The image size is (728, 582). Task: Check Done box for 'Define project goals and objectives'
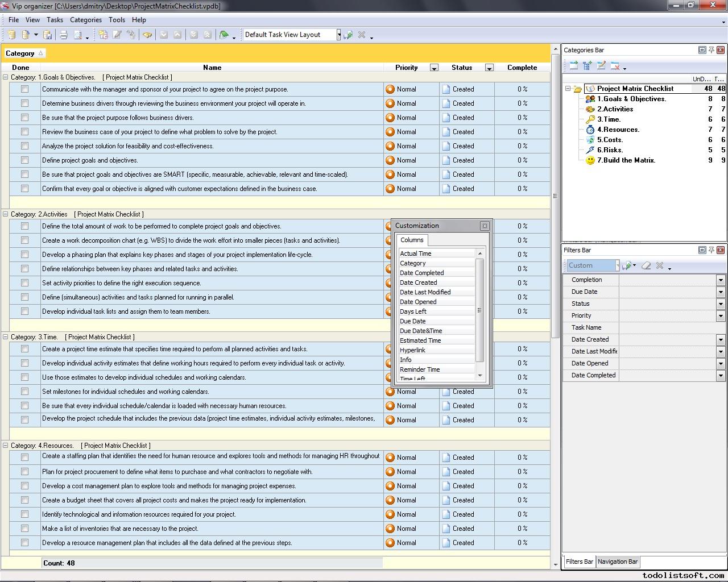coord(24,160)
